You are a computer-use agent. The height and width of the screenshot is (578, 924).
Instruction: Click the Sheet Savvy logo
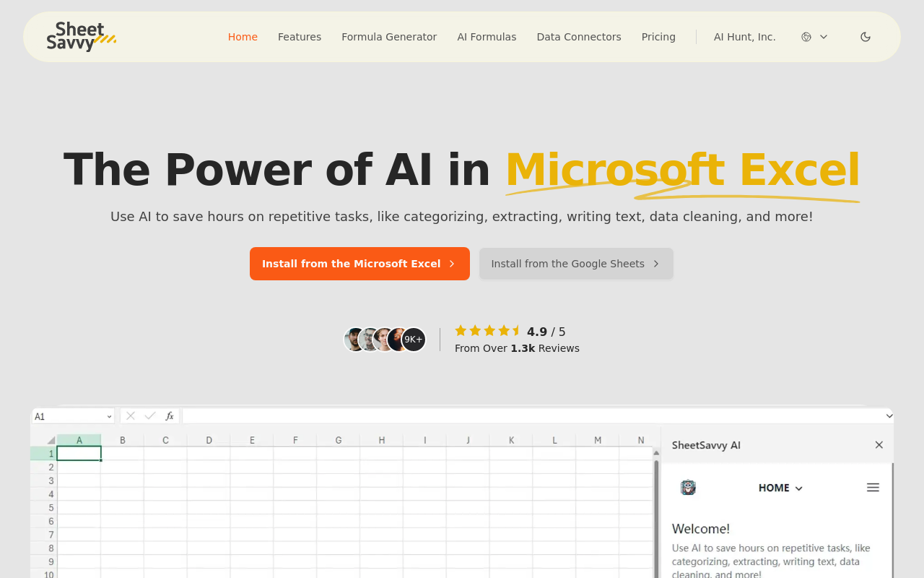pos(81,36)
